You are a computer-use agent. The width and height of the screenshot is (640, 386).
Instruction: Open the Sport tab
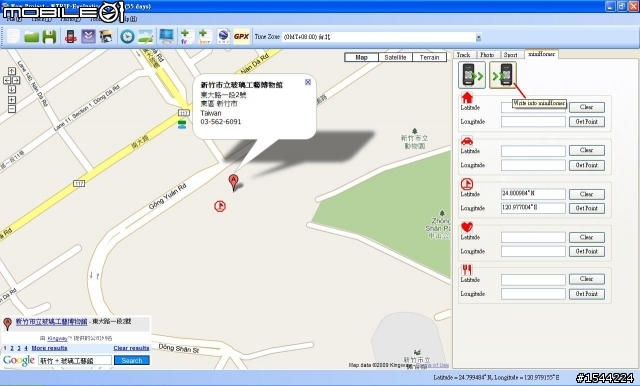pyautogui.click(x=510, y=55)
